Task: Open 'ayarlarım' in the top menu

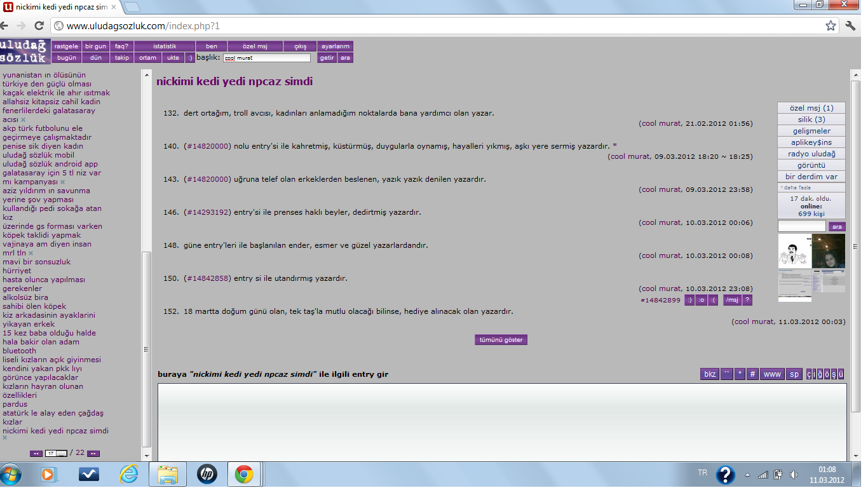Action: 335,46
